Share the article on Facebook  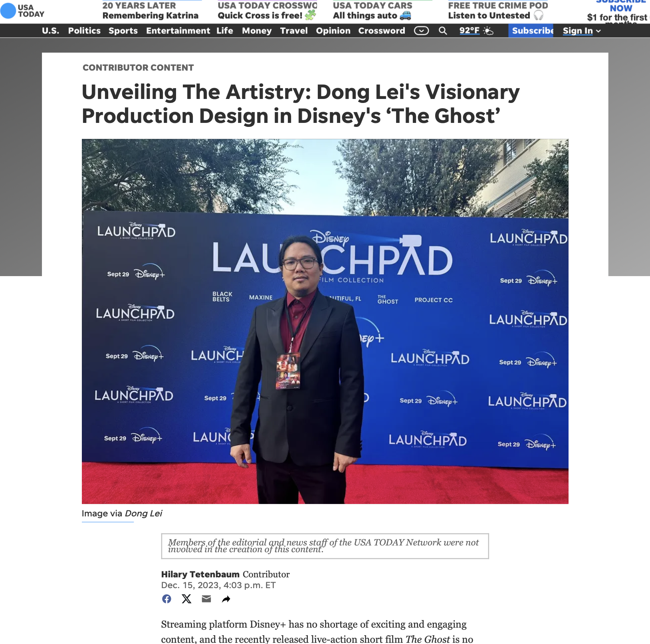coord(166,599)
